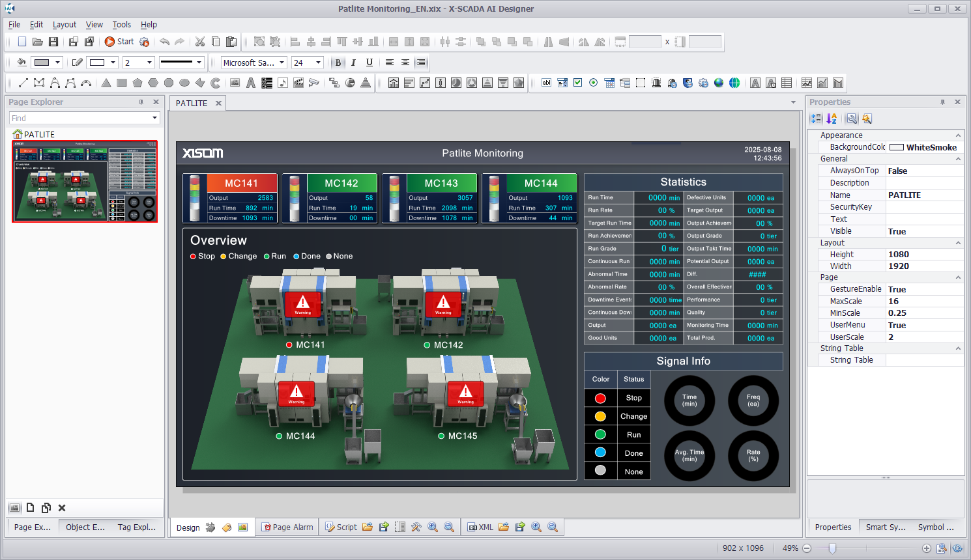Screen dimensions: 971x560
Task: Open the font size 24 dropdown
Action: click(318, 63)
